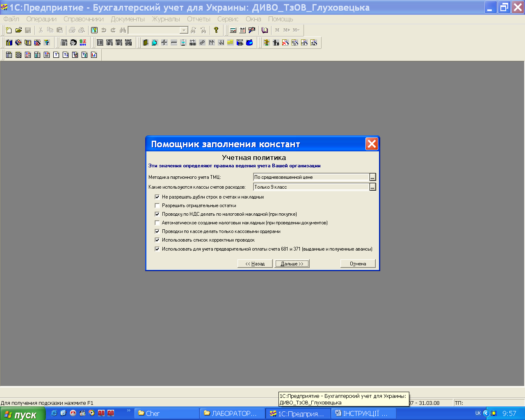Open the calculator icon
525x420 pixels.
pos(233,30)
